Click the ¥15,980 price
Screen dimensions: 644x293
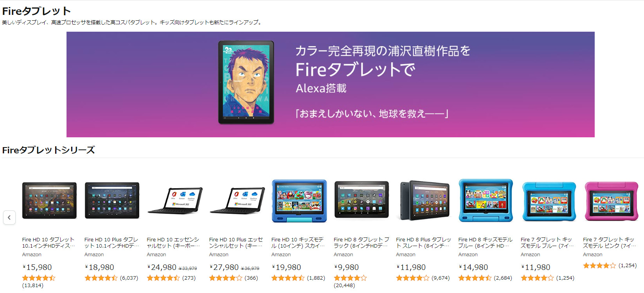37,267
